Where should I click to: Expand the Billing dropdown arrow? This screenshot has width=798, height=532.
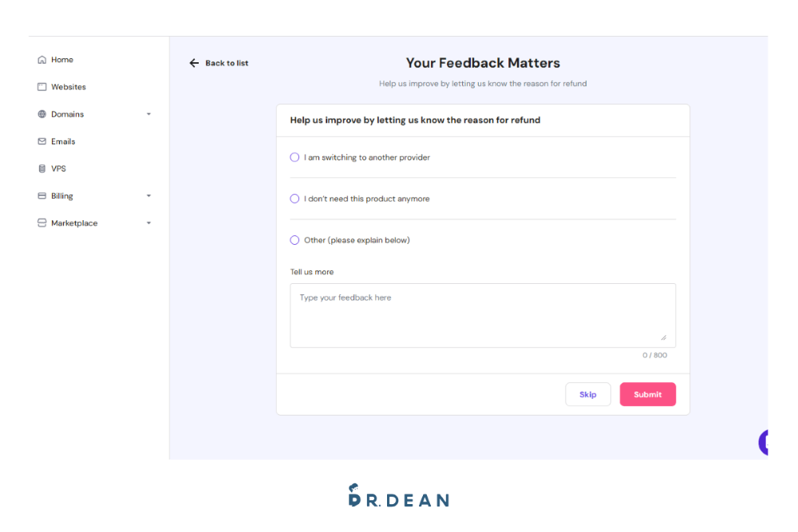coord(148,196)
